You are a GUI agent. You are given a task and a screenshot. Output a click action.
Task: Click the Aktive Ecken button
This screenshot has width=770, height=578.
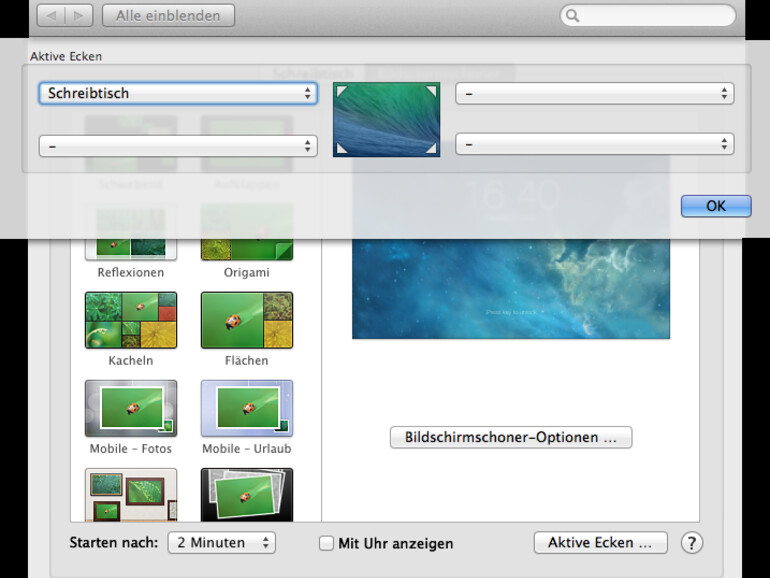point(601,543)
